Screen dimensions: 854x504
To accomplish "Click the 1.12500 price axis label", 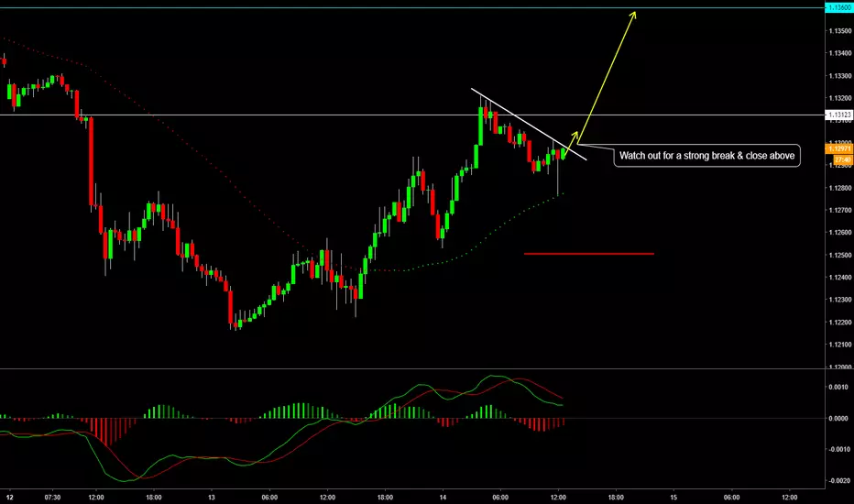I will point(839,255).
